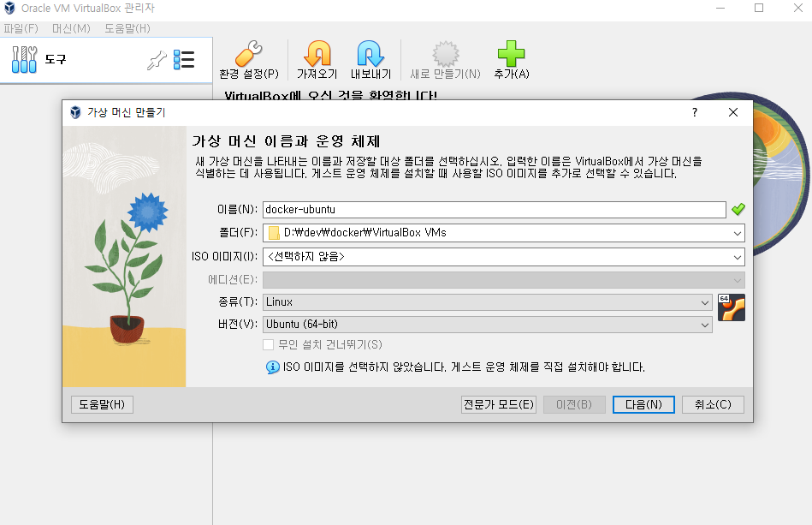Click the 이름 field containing docker-ubuntu

pyautogui.click(x=495, y=210)
